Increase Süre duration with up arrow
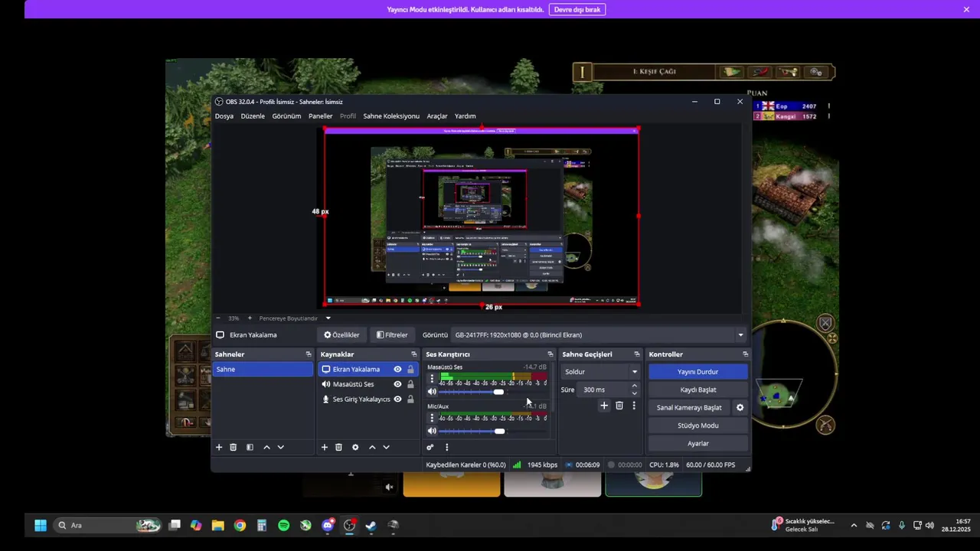 (x=634, y=386)
